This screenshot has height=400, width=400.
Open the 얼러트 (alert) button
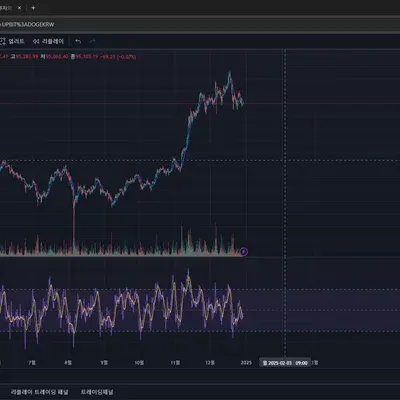[12, 41]
